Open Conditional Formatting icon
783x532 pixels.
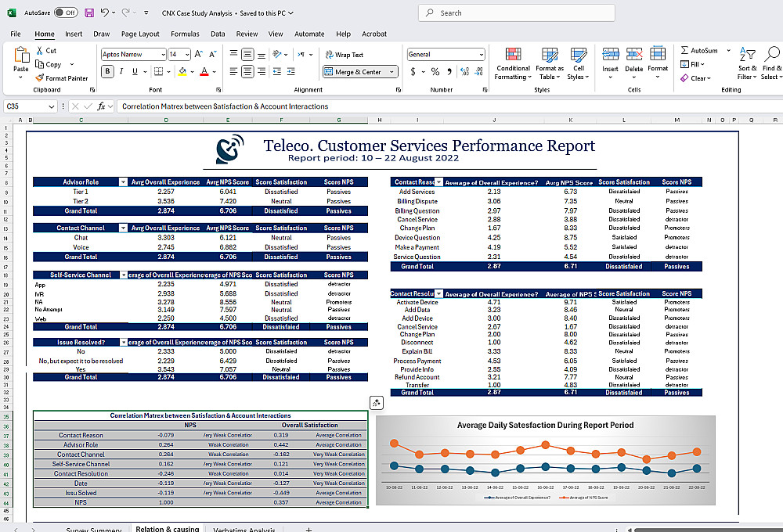[514, 54]
